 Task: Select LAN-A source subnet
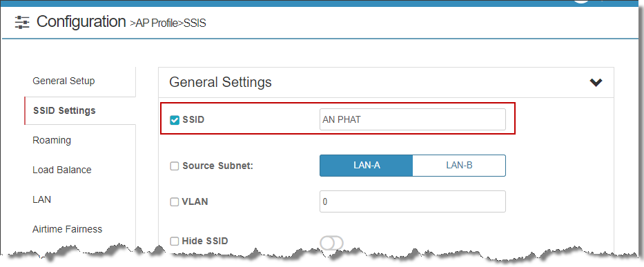click(367, 166)
